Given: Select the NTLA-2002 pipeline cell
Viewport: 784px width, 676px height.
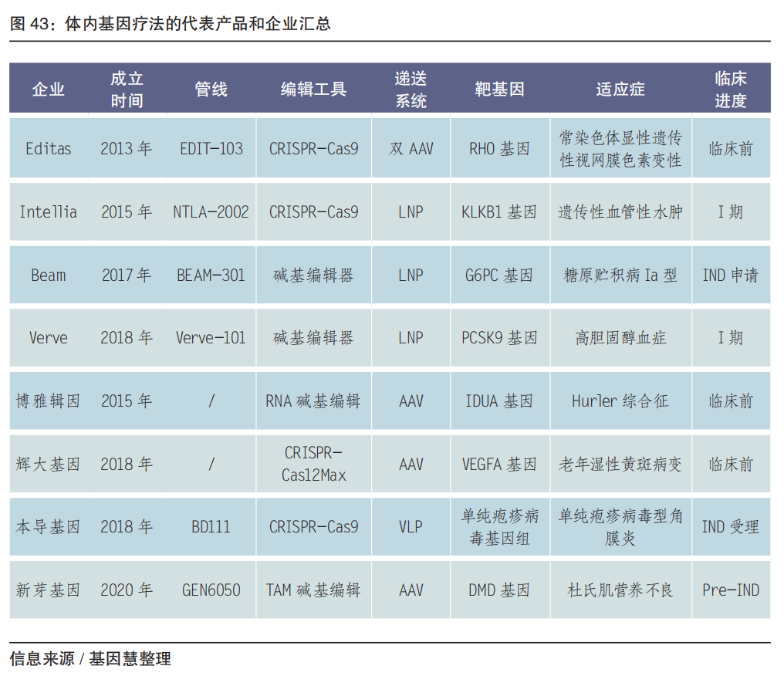Looking at the screenshot, I should pos(211,211).
